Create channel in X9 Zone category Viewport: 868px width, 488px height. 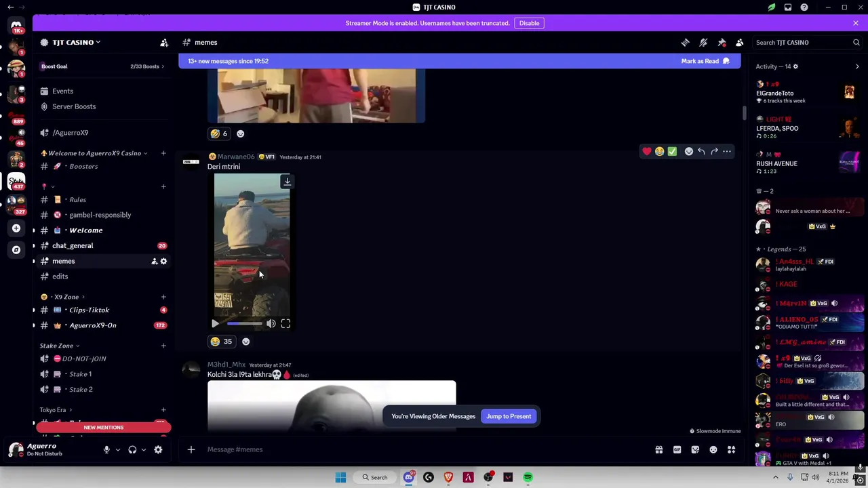point(163,297)
